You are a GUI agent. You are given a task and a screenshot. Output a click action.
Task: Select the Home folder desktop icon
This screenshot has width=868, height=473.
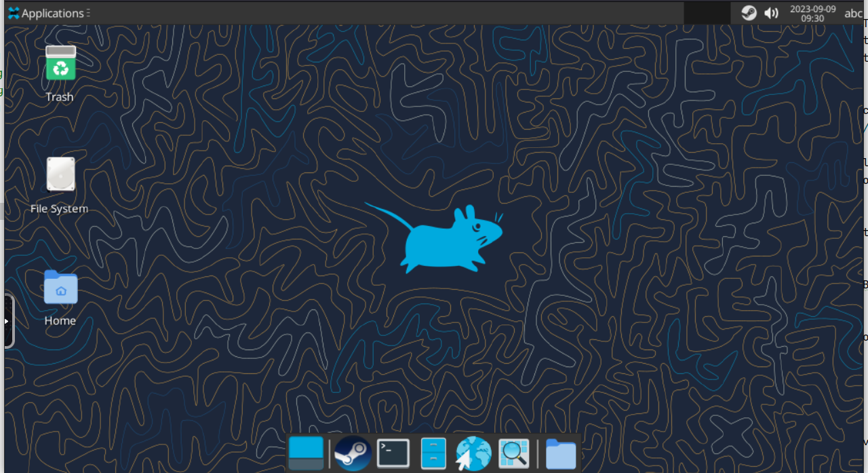point(60,297)
